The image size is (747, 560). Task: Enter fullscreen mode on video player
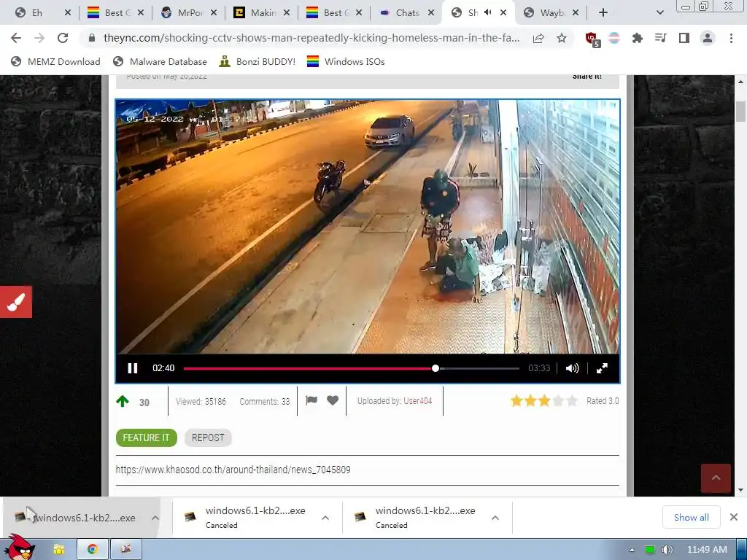pyautogui.click(x=602, y=368)
